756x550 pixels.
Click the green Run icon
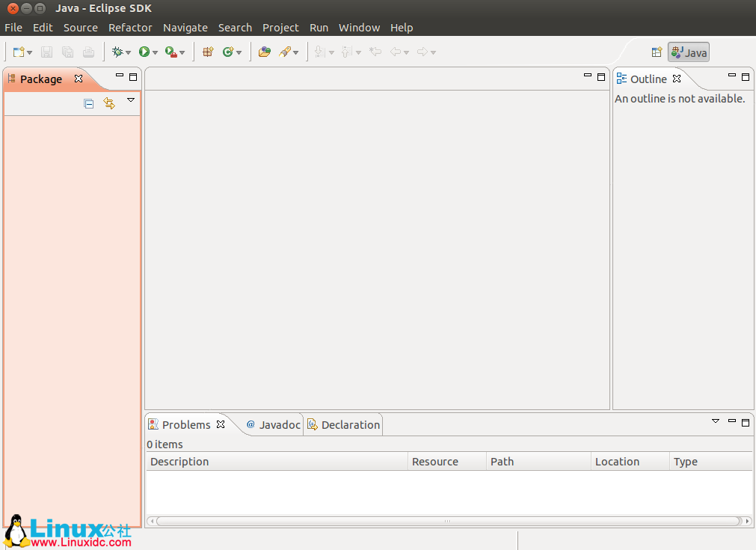(x=144, y=52)
